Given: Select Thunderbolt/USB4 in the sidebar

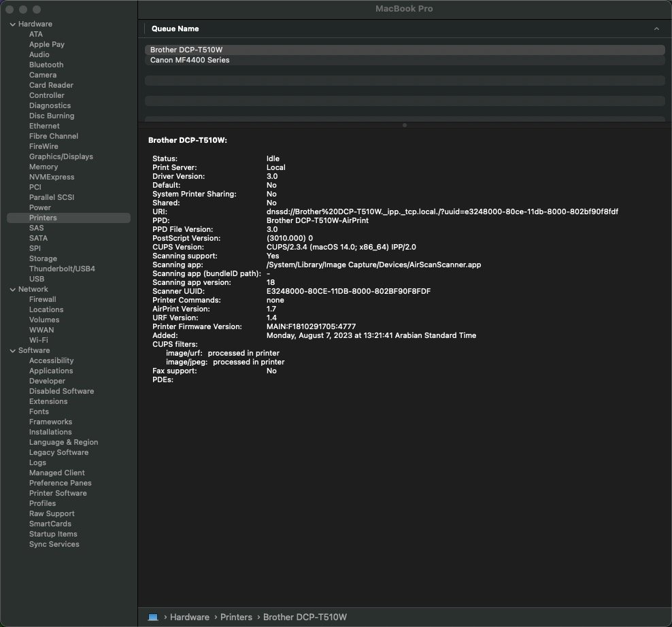Looking at the screenshot, I should [x=62, y=269].
